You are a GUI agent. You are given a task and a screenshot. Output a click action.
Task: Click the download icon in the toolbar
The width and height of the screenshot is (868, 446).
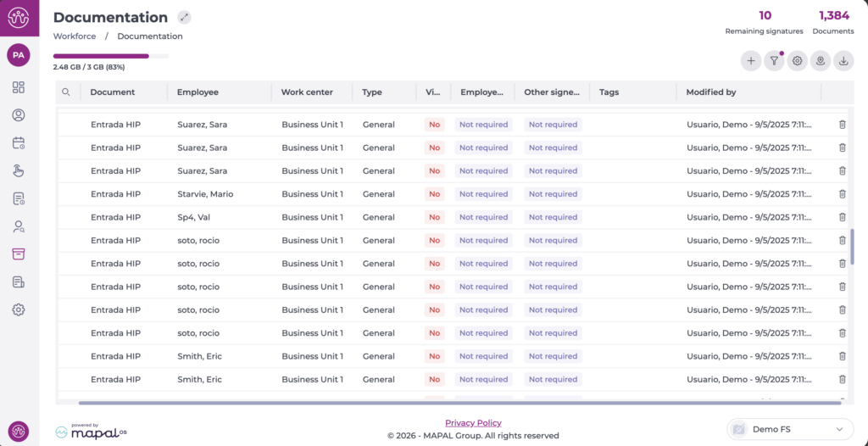click(843, 61)
